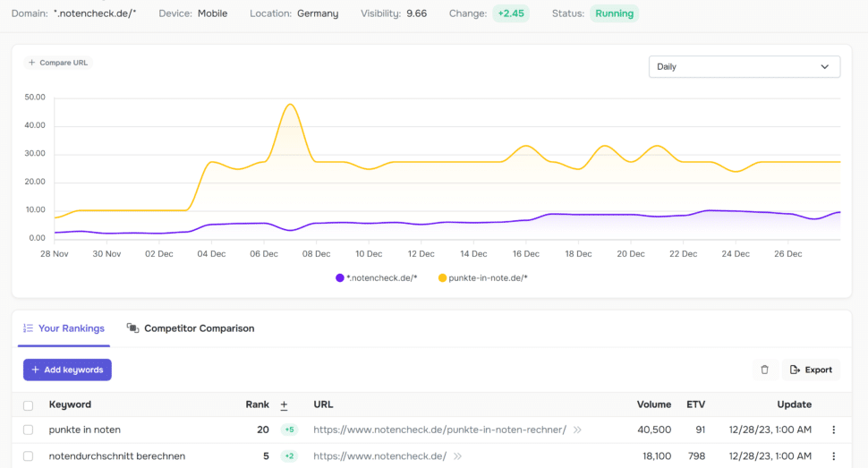Click arrows icon after punkte-in-noten-rechner URL

pyautogui.click(x=577, y=430)
